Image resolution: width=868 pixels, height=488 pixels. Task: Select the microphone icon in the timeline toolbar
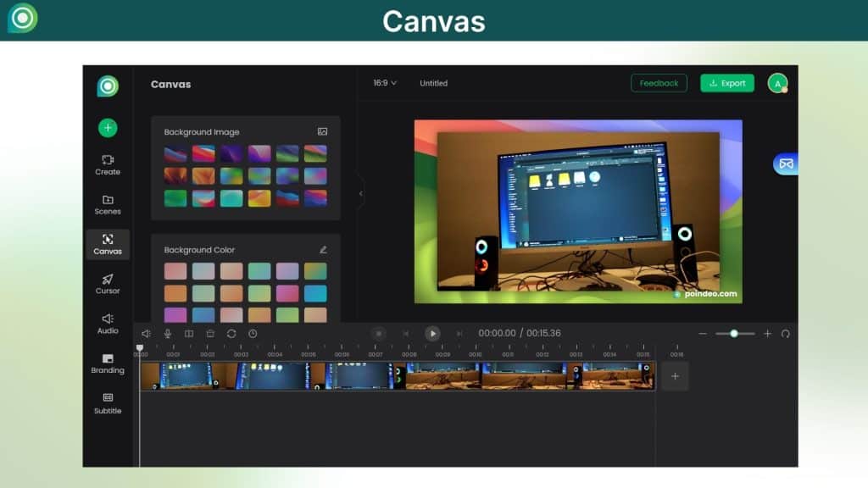coord(168,333)
